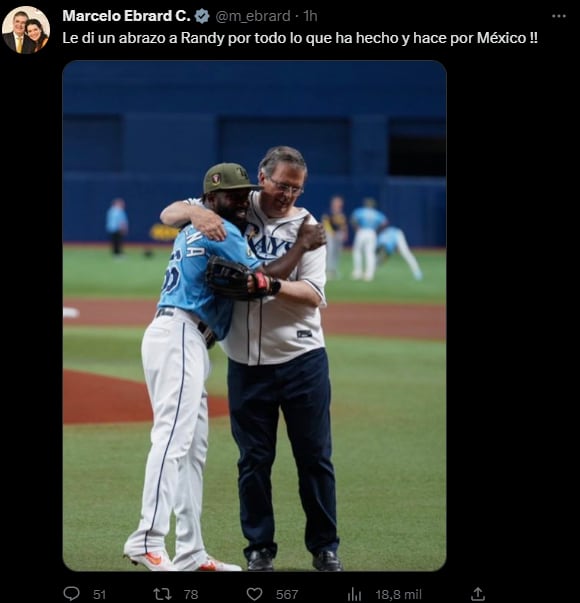The image size is (580, 603).
Task: Open the views bar-chart icon
Action: 354,594
